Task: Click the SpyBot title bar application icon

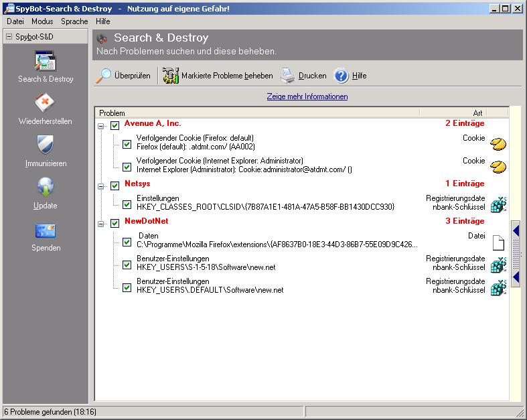Action: click(9, 9)
